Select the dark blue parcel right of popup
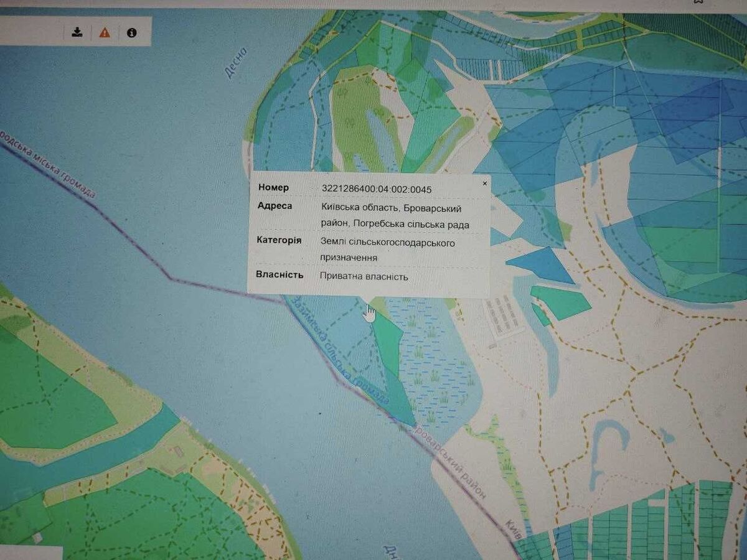This screenshot has height=560, width=747. (x=540, y=264)
